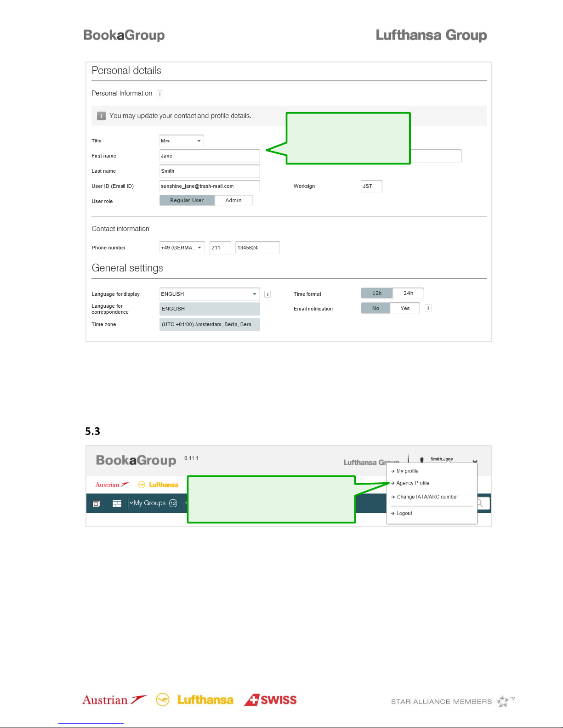This screenshot has width=563, height=728.
Task: Click the Lufthansa logo in the app header
Action: click(x=158, y=485)
